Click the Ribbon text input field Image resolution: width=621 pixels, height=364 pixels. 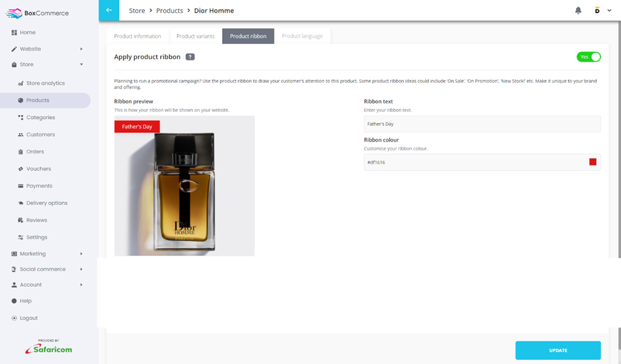pos(482,124)
